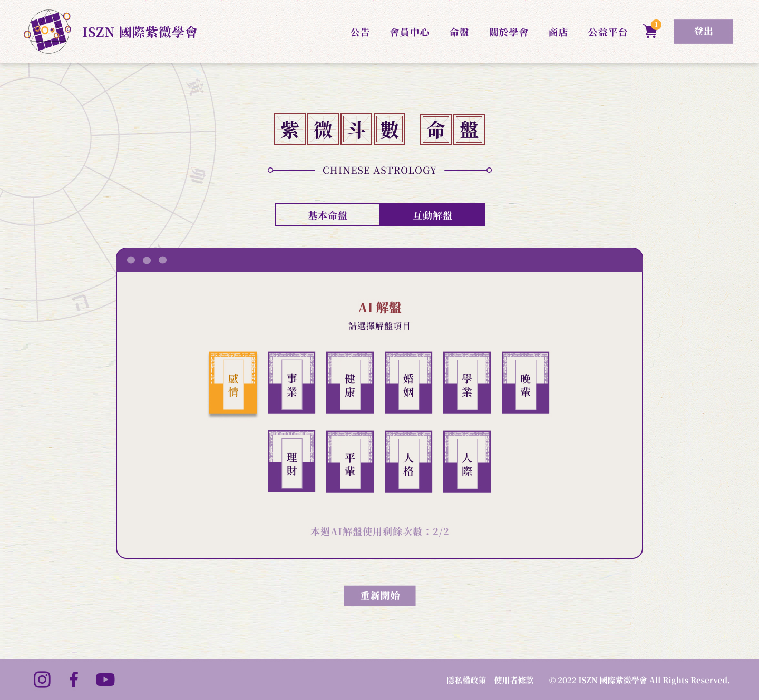759x700 pixels.
Task: Pick the 平輩 reading card
Action: (x=350, y=462)
